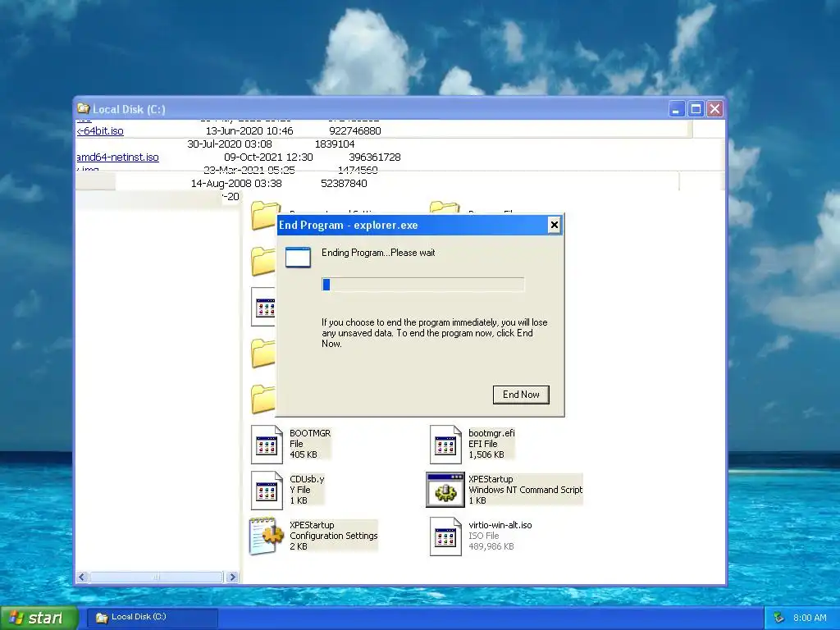840x630 pixels.
Task: Click the right arrow of the horizontal scrollbar
Action: point(232,577)
